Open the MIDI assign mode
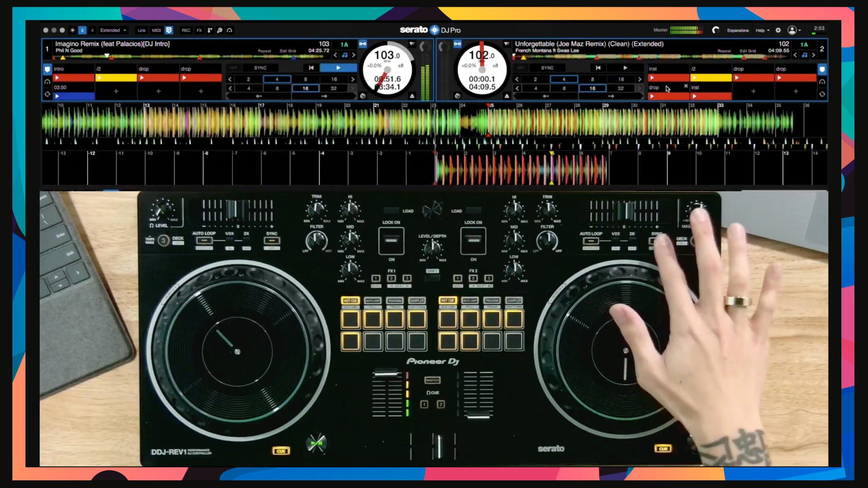 point(156,30)
